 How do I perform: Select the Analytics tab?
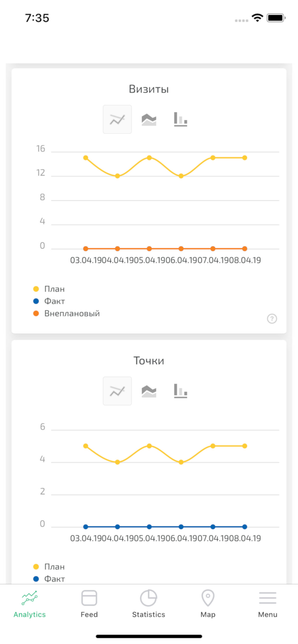click(30, 604)
